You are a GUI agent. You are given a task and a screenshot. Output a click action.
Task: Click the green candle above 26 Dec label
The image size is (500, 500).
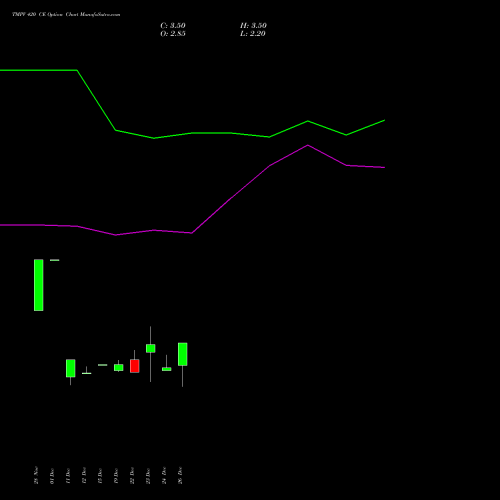pyautogui.click(x=183, y=354)
